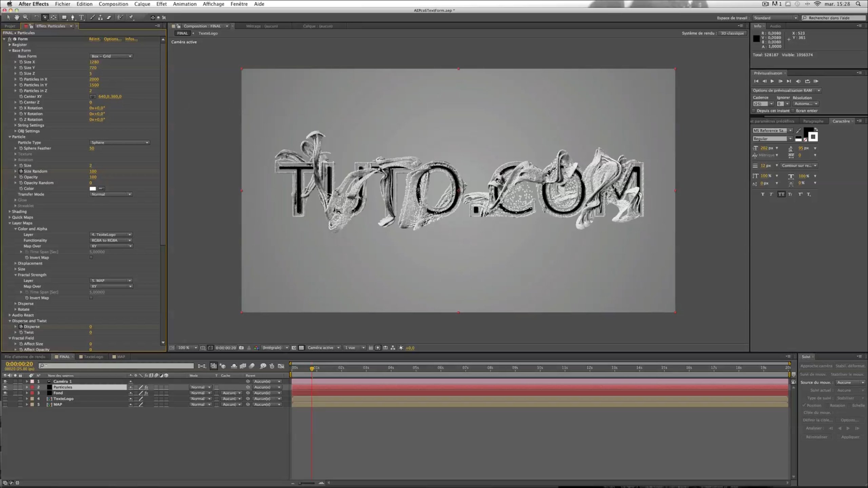Click the Particle Color white swatch
This screenshot has height=488, width=868.
[93, 189]
